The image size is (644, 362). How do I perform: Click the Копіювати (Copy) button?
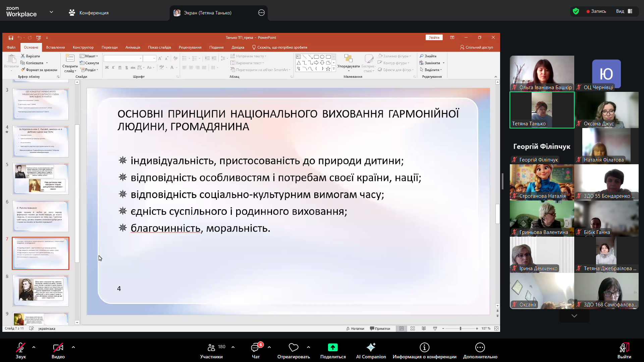coord(34,63)
